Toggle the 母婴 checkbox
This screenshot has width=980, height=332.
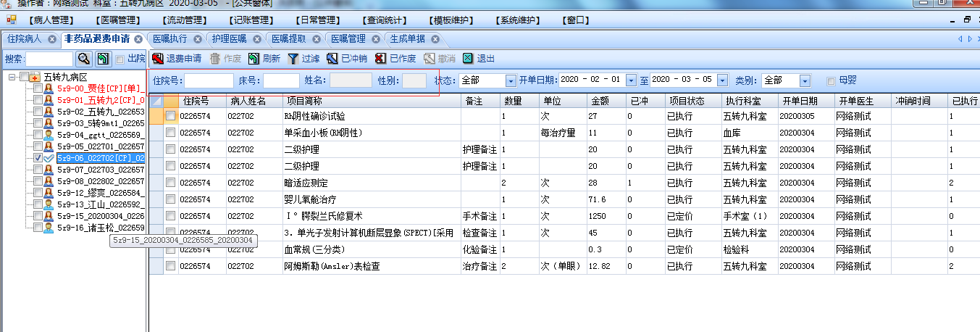coord(831,80)
